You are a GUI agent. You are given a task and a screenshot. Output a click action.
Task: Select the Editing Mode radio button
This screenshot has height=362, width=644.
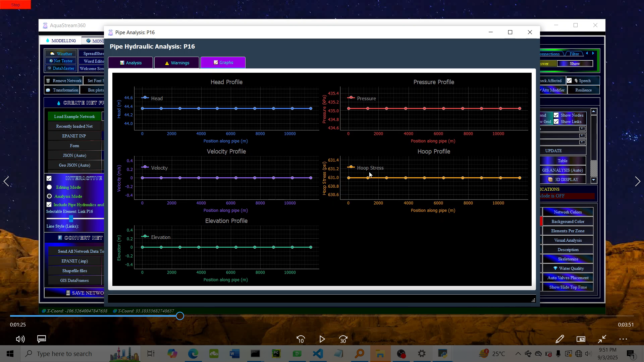pos(49,187)
